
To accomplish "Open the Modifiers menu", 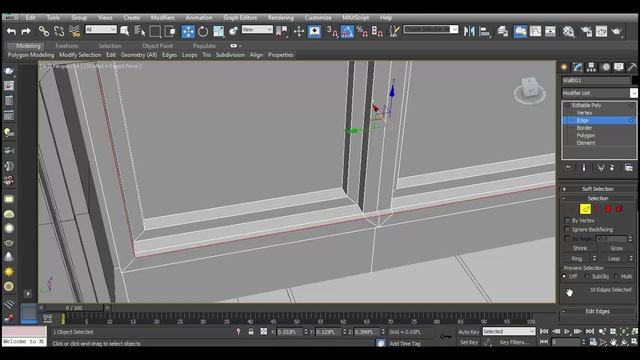I will pyautogui.click(x=162, y=18).
